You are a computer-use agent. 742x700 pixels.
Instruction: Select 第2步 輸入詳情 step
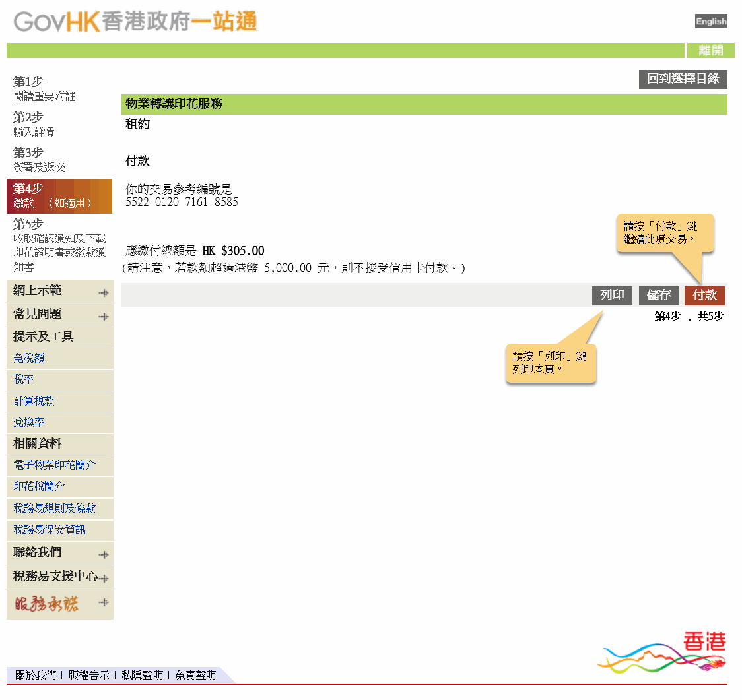[x=34, y=124]
